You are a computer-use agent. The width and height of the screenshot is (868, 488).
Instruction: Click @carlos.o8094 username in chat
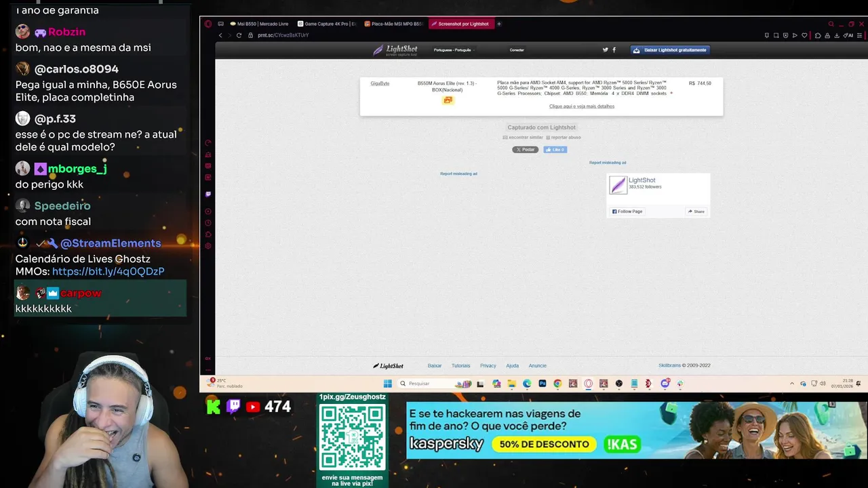tap(77, 69)
